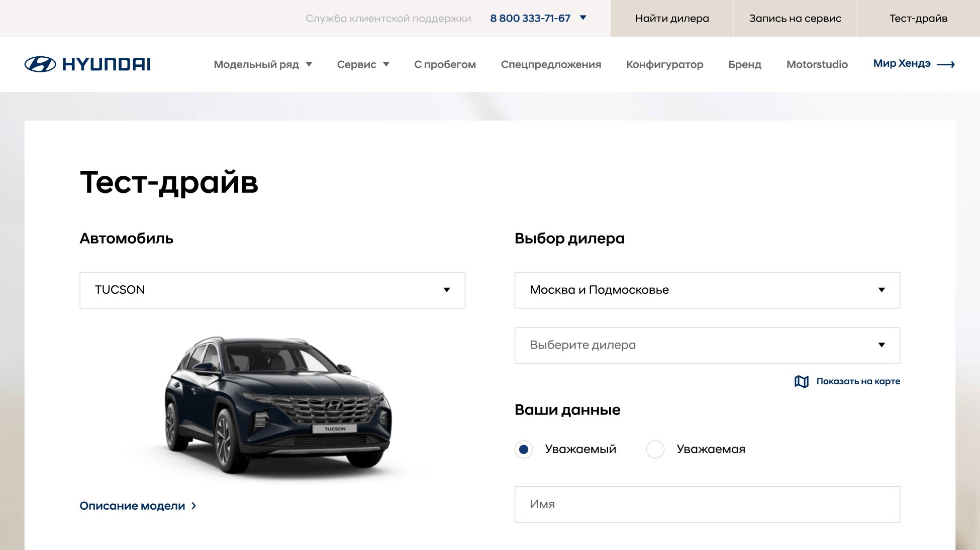
Task: Click the Сервис menu triangle icon
Action: 386,64
